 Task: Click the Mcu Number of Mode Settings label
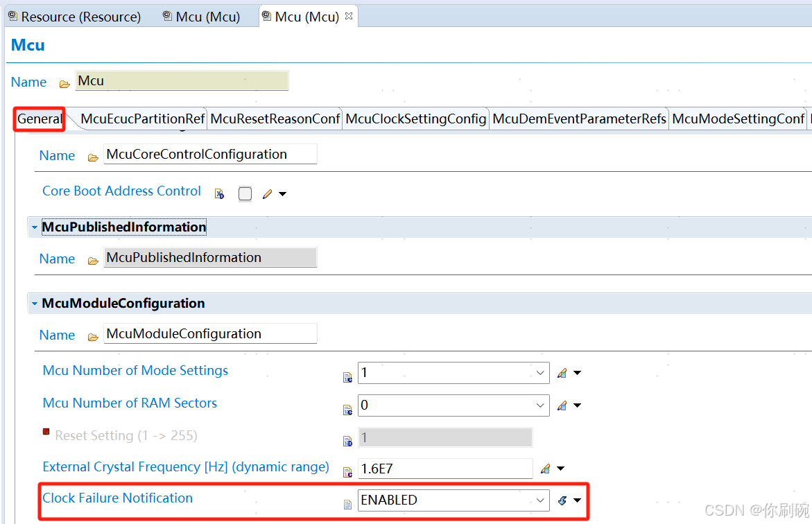point(135,370)
